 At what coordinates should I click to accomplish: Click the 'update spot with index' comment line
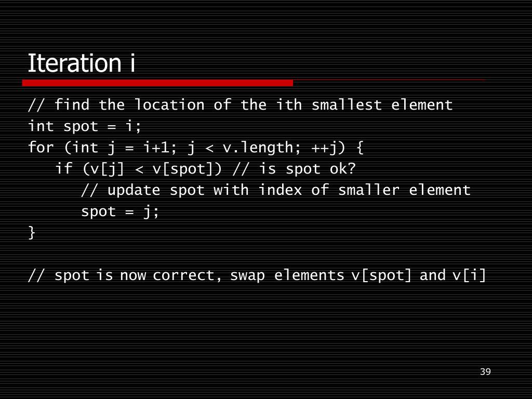pos(276,190)
